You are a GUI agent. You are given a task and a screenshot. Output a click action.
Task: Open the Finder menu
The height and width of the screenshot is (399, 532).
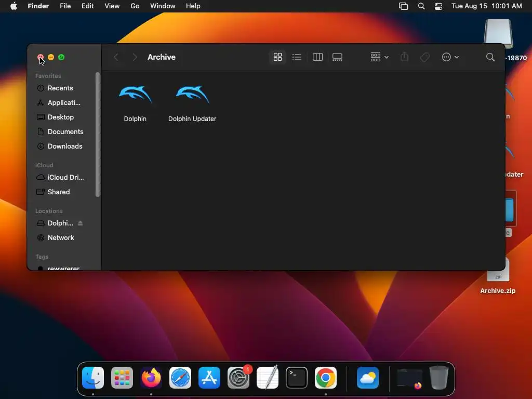pyautogui.click(x=38, y=6)
